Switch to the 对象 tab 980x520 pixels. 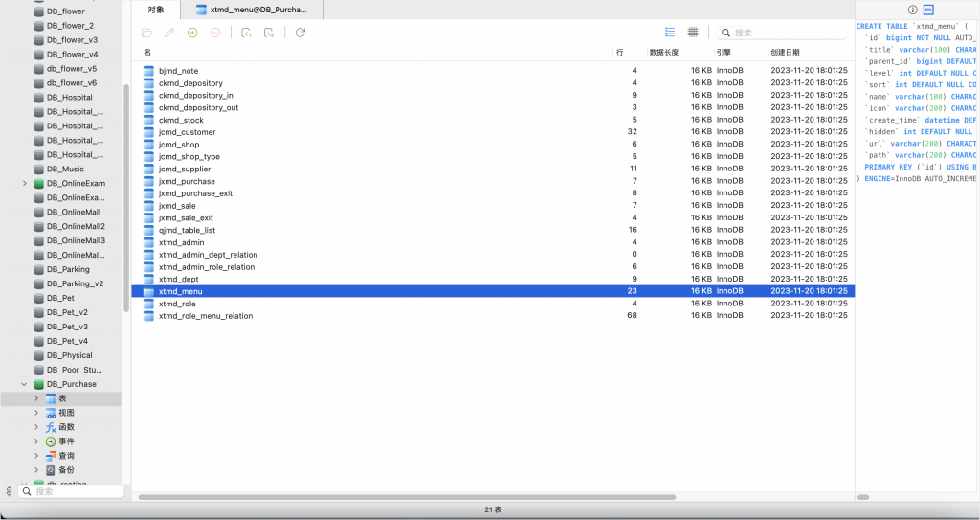pyautogui.click(x=156, y=10)
